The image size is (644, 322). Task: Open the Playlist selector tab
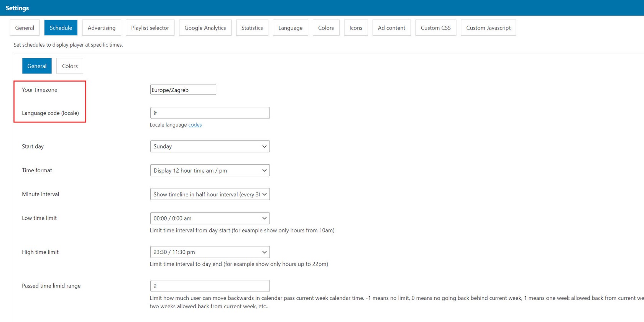150,28
